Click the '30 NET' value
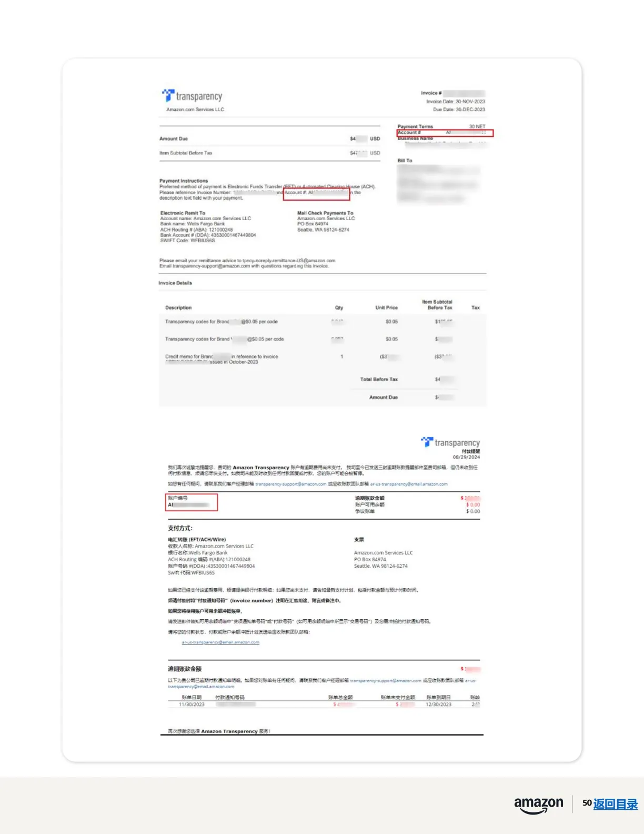Screen dimensions: 644x834 click(x=477, y=126)
